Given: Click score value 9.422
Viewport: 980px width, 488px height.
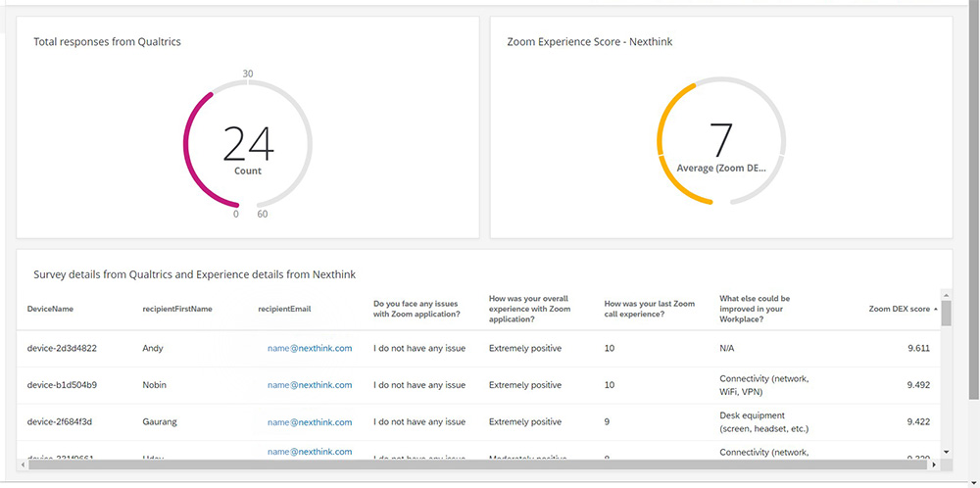Looking at the screenshot, I should coord(919,421).
